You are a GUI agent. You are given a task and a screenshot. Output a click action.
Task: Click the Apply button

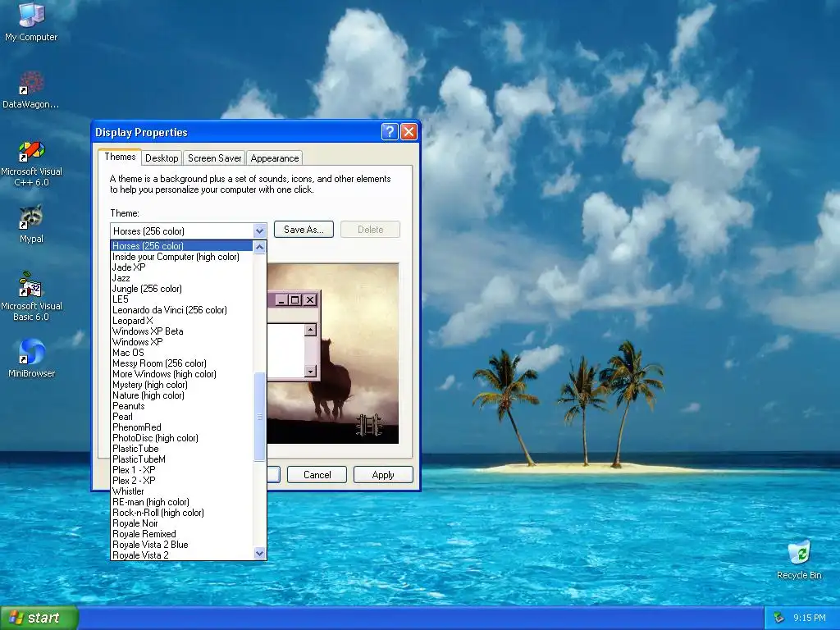[383, 475]
